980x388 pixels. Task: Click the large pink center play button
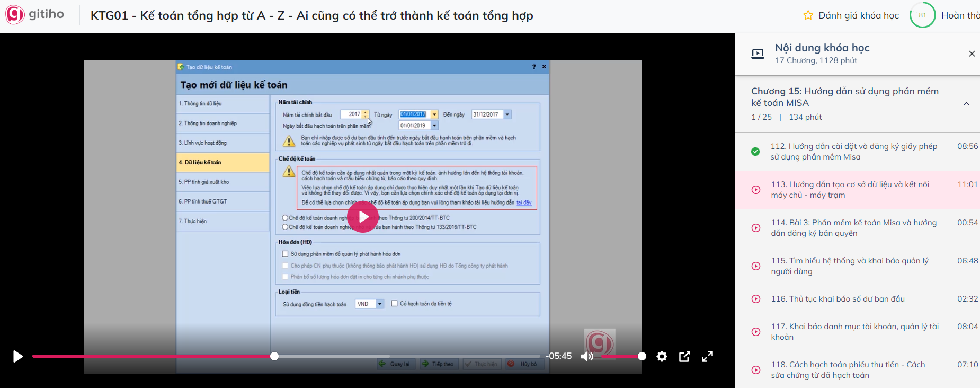[363, 217]
